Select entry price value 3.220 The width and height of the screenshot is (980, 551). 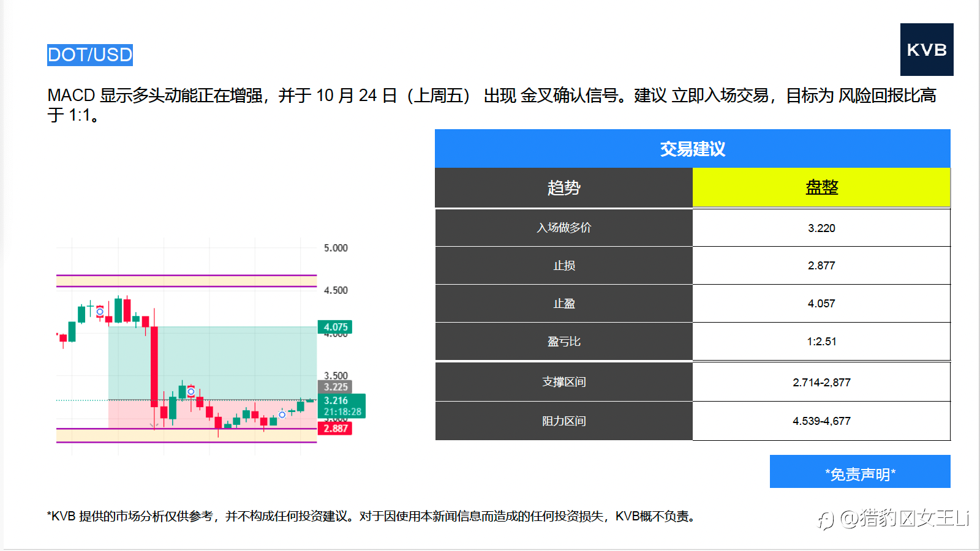[821, 228]
